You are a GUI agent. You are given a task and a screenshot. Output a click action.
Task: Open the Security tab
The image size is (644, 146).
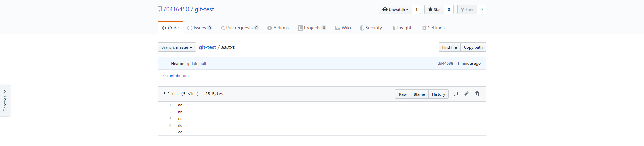click(x=371, y=28)
